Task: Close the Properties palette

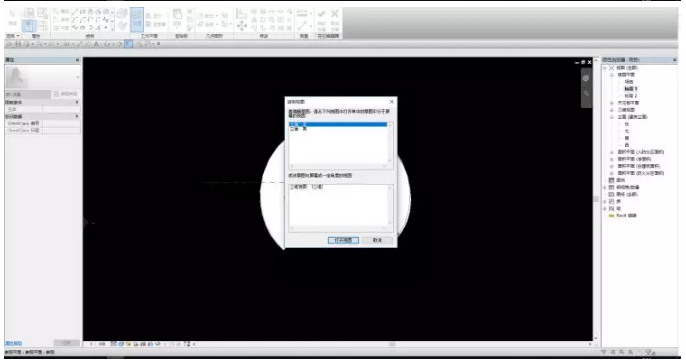Action: 77,60
